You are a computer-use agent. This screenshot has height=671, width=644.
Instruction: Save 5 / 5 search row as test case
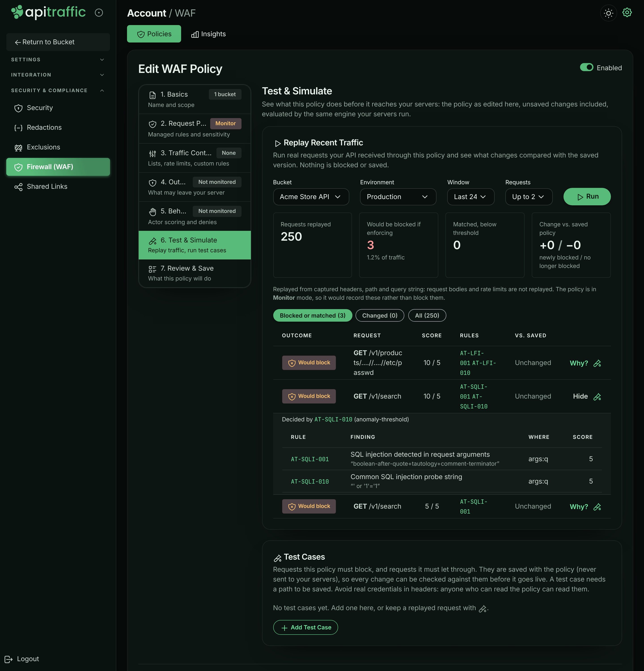point(597,507)
